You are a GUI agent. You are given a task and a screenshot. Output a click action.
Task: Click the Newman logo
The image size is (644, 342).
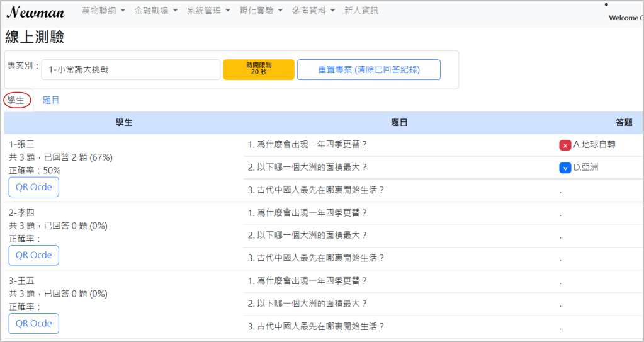pyautogui.click(x=37, y=11)
